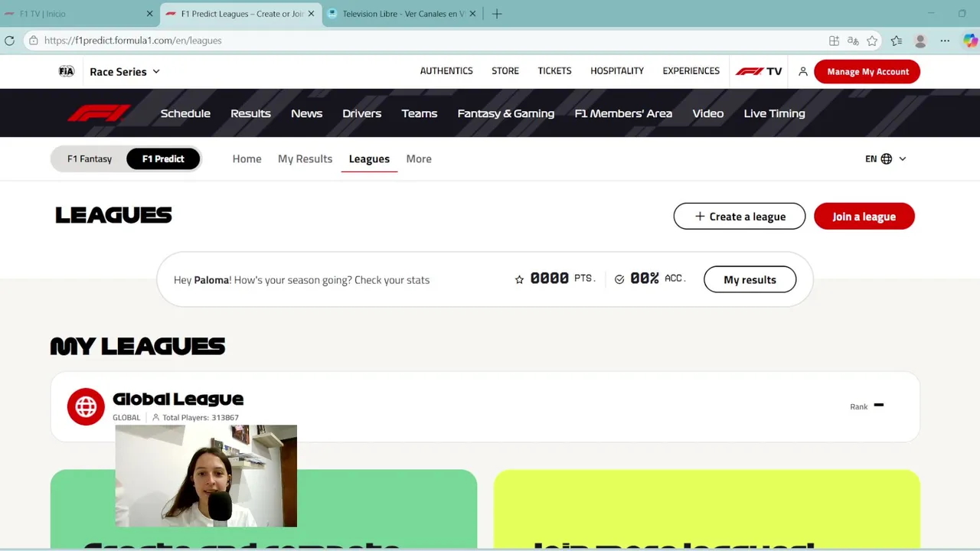Expand the Race Series dropdown
The width and height of the screenshot is (980, 551).
pos(125,72)
